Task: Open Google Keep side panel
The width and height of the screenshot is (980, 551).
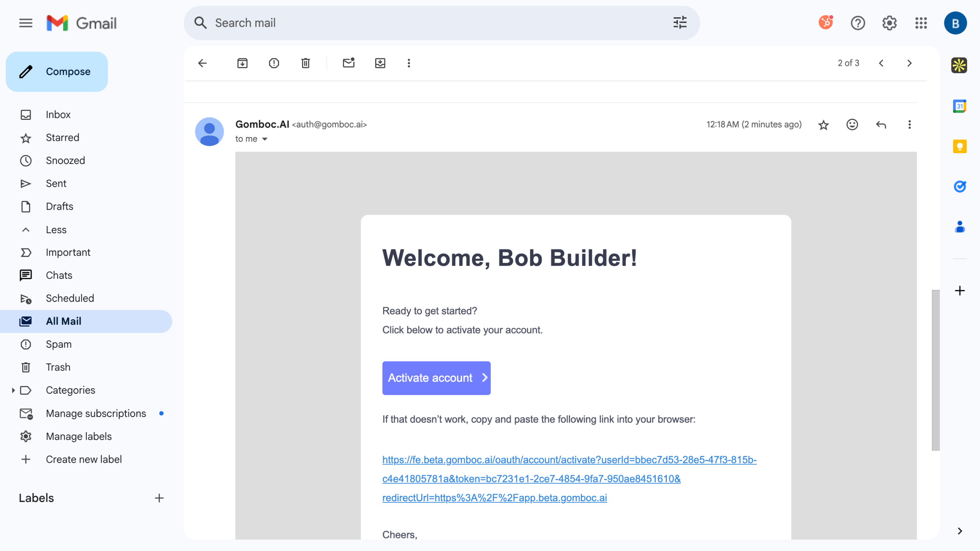Action: coord(959,146)
